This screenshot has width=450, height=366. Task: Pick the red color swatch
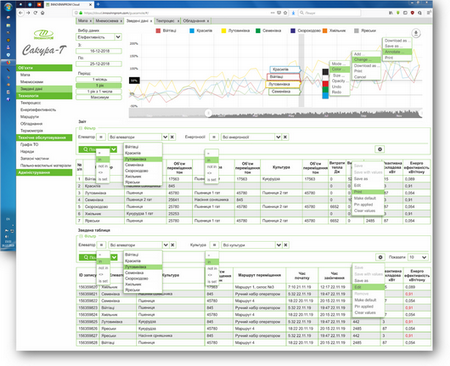click(x=325, y=83)
